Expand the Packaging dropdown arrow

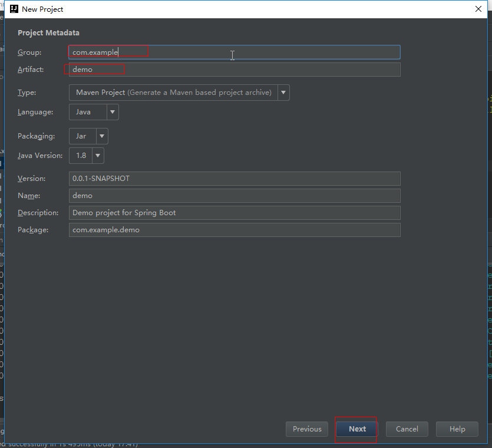coord(102,136)
